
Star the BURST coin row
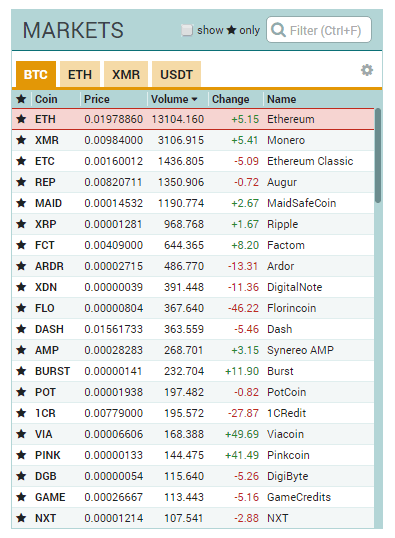point(21,371)
